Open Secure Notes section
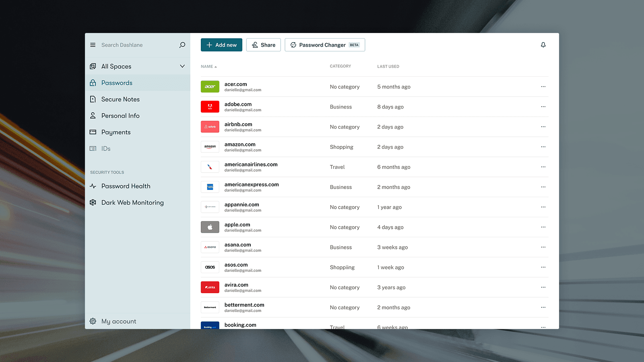Viewport: 644px width, 362px height. 138,99
